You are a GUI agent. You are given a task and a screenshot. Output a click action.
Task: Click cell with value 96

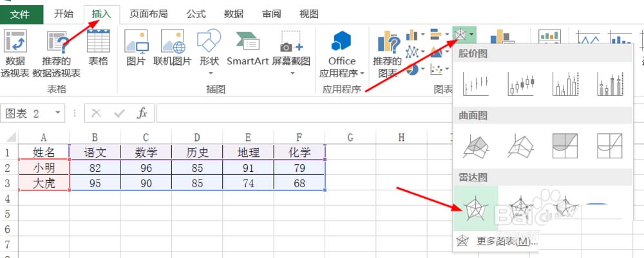point(146,168)
